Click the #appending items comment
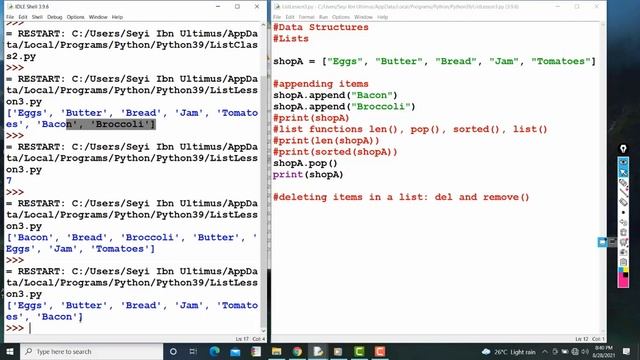 tap(321, 84)
